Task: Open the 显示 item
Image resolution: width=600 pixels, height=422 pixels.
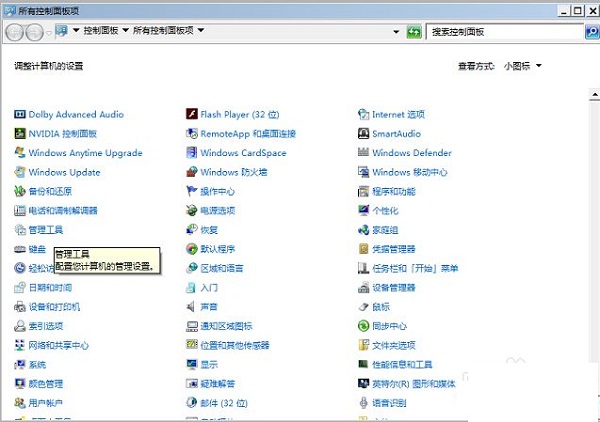Action: pyautogui.click(x=209, y=365)
